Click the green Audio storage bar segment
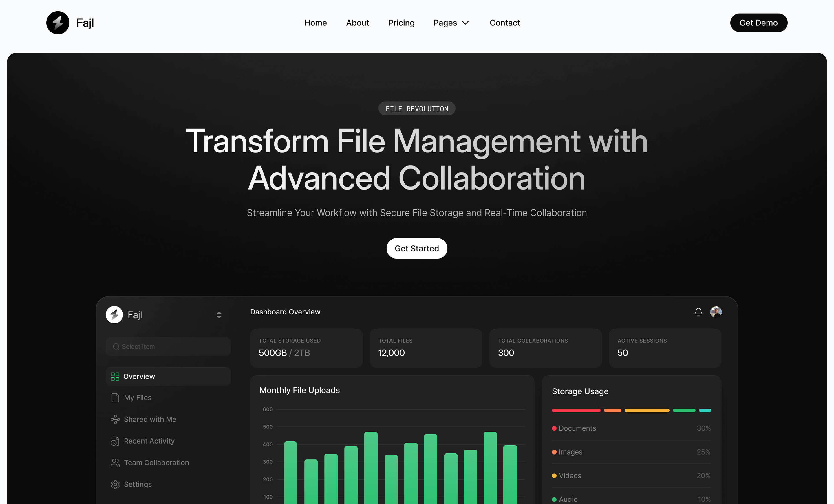This screenshot has height=504, width=834. click(684, 410)
